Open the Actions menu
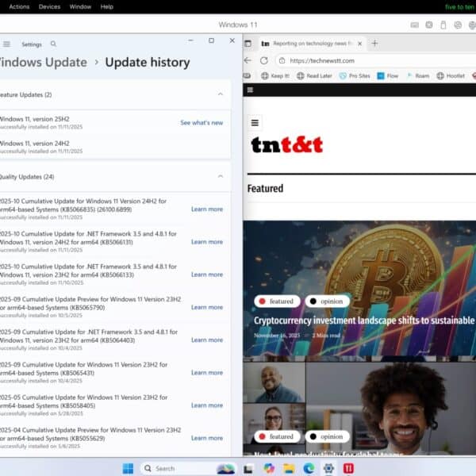The image size is (476, 476). click(x=19, y=6)
